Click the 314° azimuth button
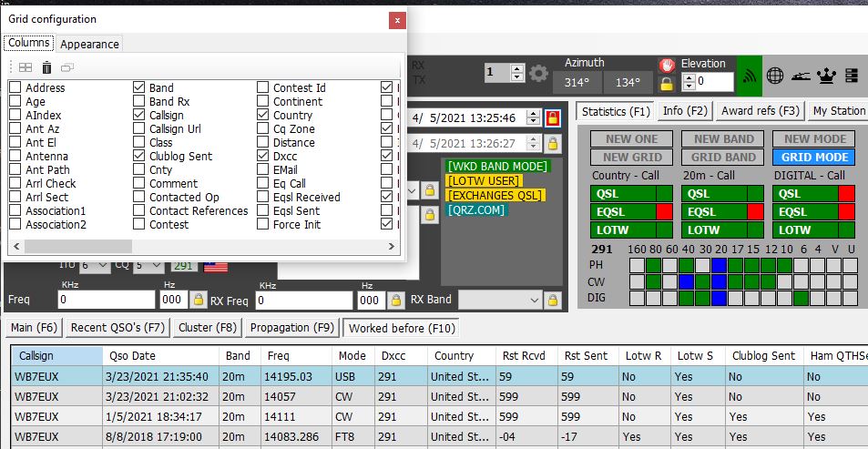Screen dimensions: 868x449 [x=577, y=83]
